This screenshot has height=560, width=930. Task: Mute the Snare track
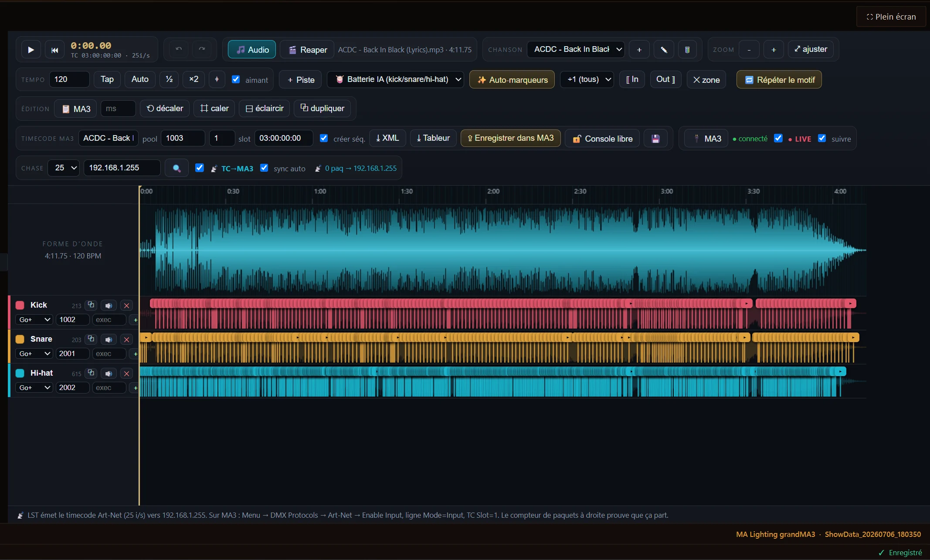[x=109, y=339]
